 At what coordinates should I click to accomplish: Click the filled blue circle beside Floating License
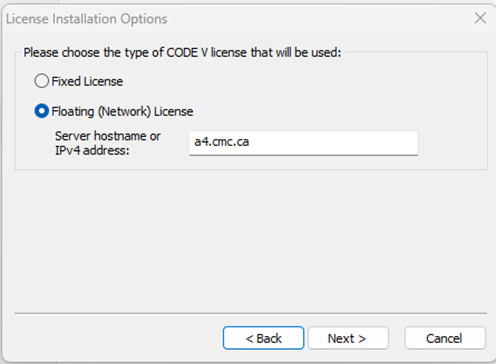(x=42, y=111)
